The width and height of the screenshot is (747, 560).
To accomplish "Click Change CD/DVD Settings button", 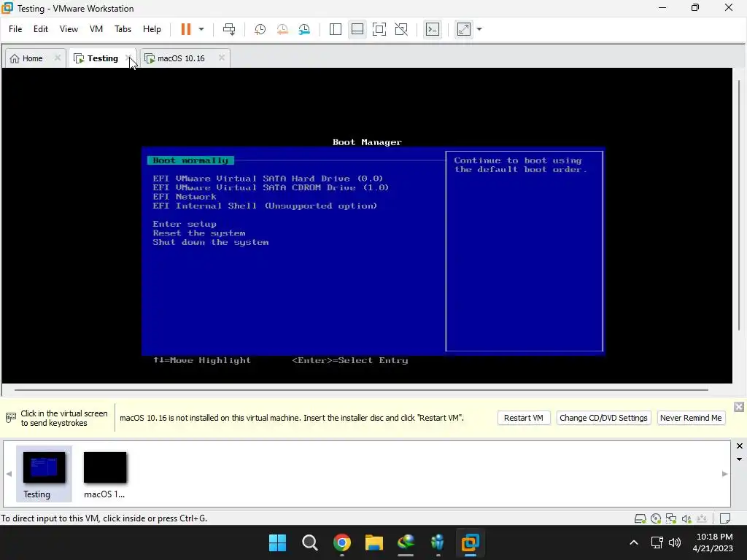I will coord(603,418).
